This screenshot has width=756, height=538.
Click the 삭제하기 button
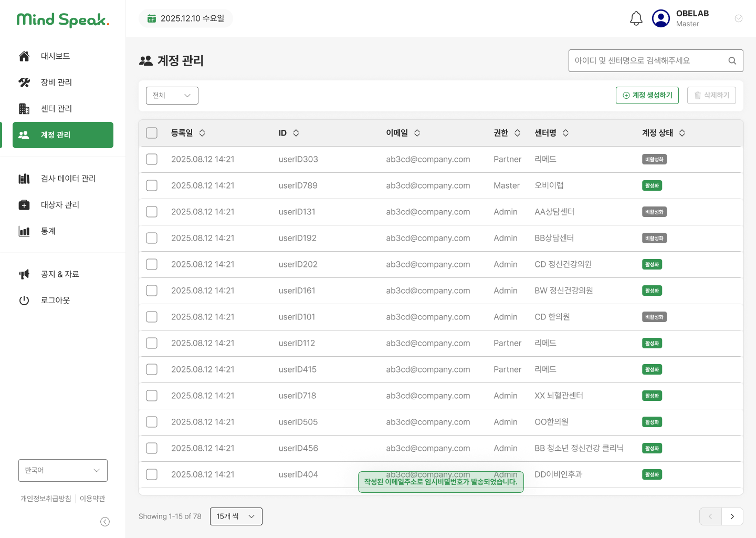711,96
